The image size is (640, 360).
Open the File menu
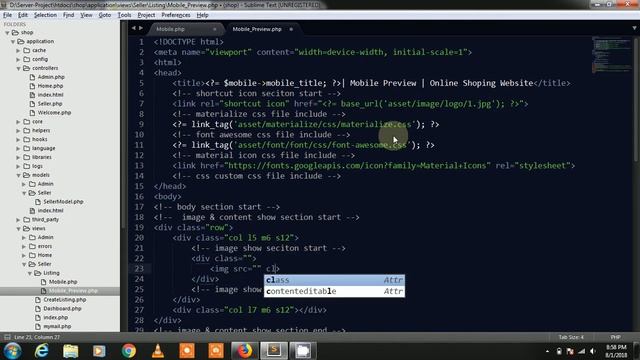7,15
